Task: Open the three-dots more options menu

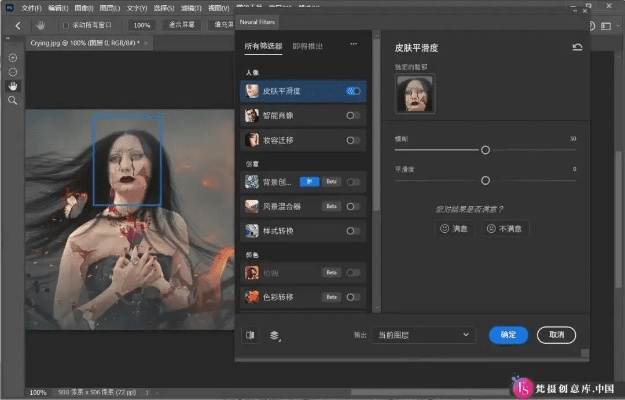Action: pyautogui.click(x=352, y=44)
